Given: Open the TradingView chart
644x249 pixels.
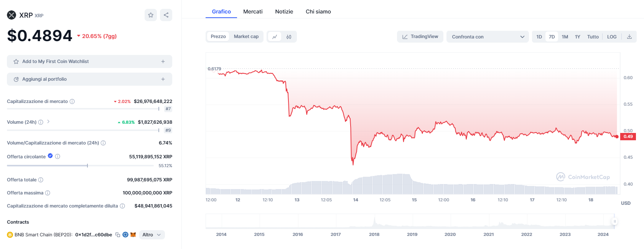Looking at the screenshot, I should 420,37.
